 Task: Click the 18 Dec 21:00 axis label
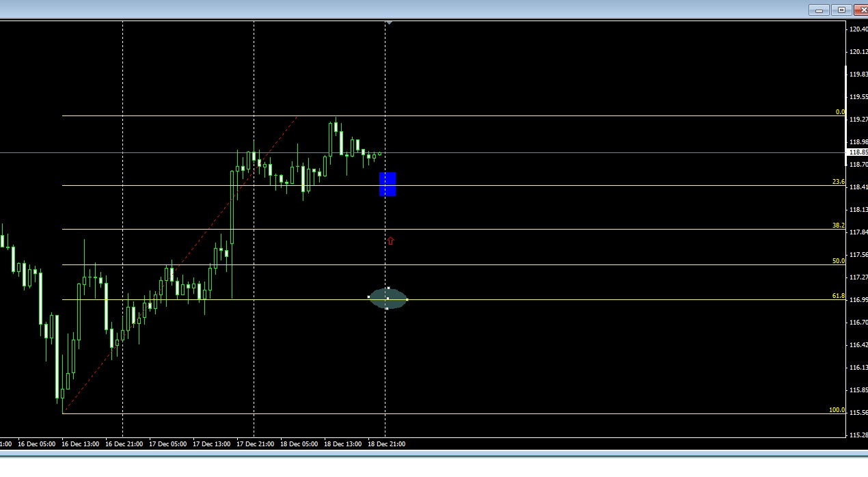pyautogui.click(x=387, y=444)
